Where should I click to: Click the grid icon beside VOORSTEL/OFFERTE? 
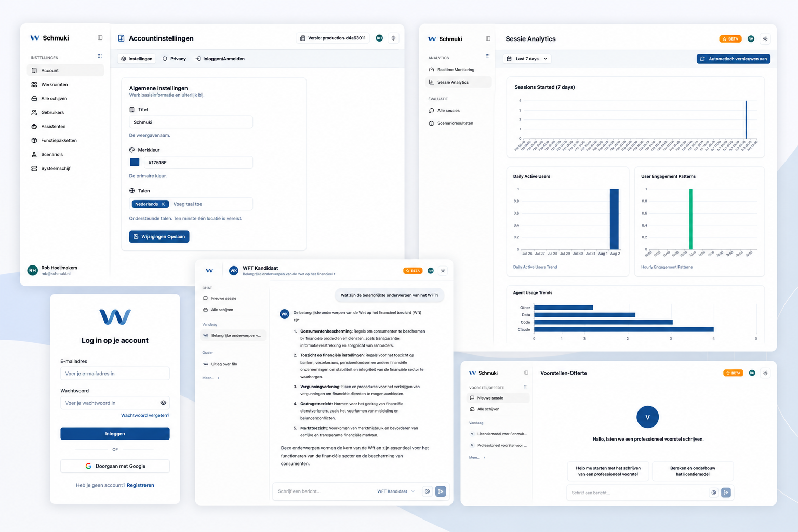point(526,387)
